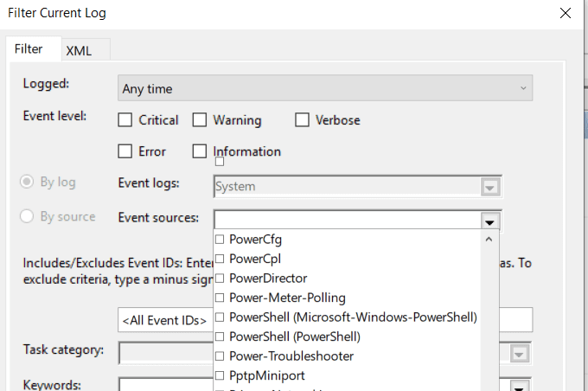
Task: Enable the Warning event level checkbox
Action: pos(200,120)
